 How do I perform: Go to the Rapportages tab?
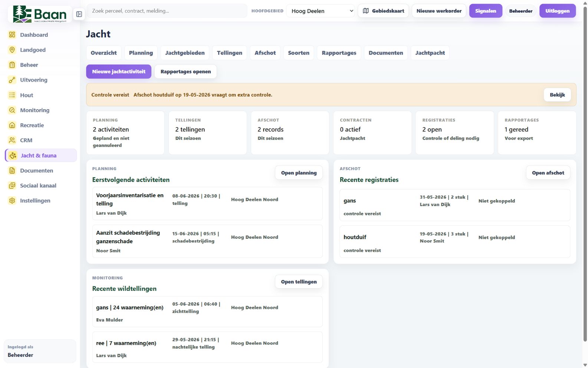[339, 53]
